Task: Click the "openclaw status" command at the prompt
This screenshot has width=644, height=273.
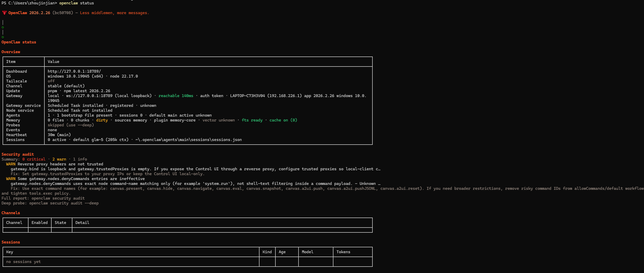Action: (76, 3)
